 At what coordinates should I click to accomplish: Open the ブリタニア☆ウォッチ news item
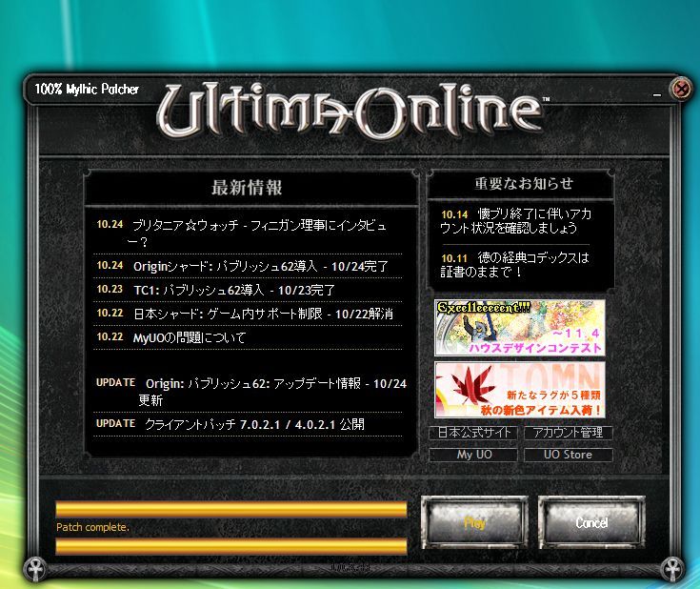click(259, 233)
